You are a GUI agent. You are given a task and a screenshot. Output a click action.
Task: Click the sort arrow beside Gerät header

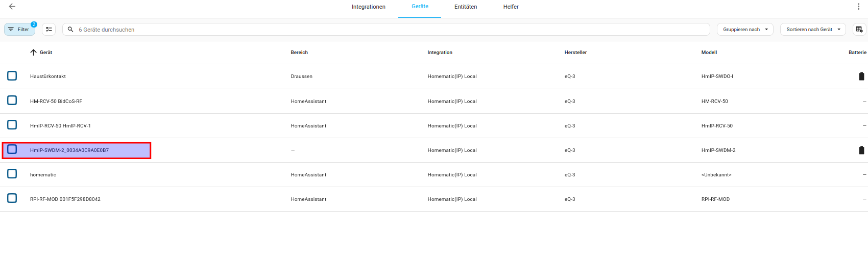click(34, 53)
